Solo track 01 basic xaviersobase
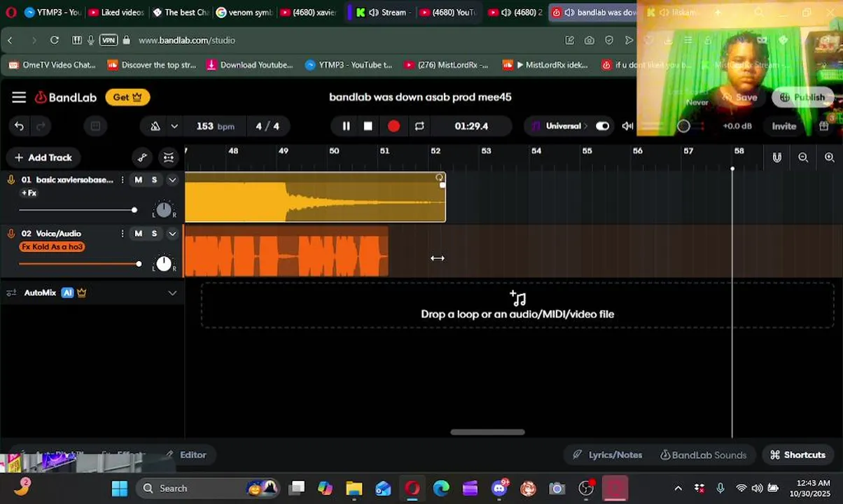 (x=154, y=180)
